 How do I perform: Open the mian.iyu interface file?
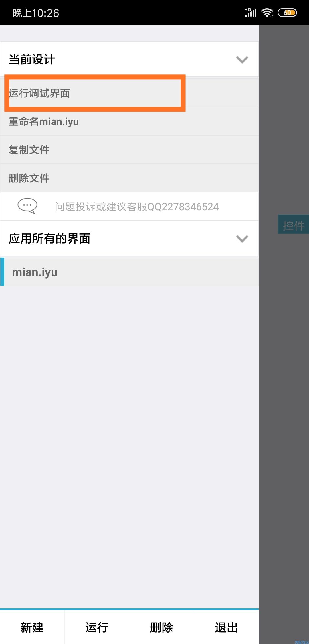129,272
